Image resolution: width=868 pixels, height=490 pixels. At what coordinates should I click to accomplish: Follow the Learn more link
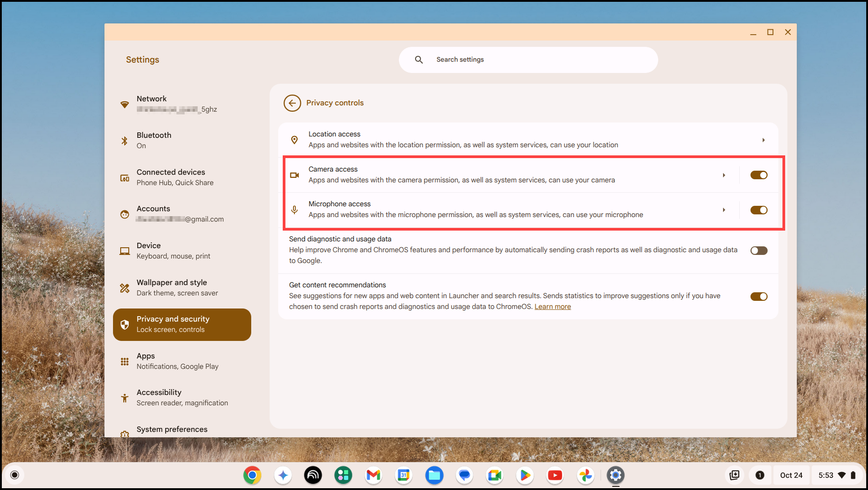pyautogui.click(x=552, y=307)
